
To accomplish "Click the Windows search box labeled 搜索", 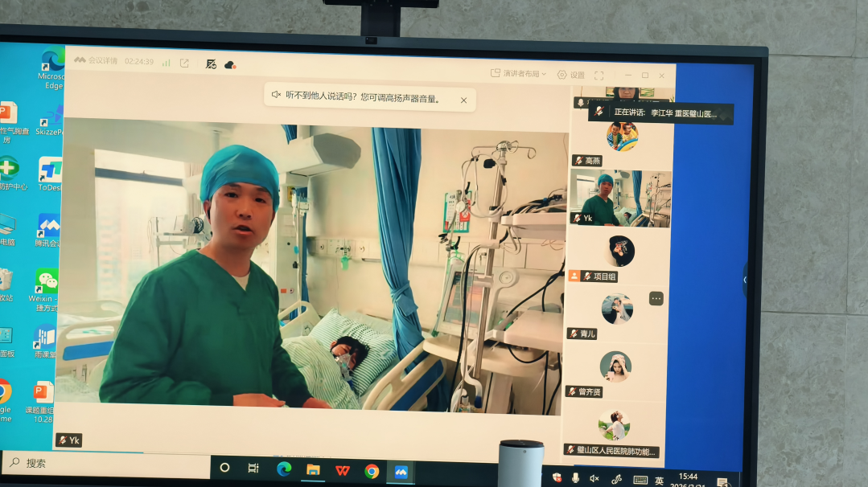I will pos(105,464).
